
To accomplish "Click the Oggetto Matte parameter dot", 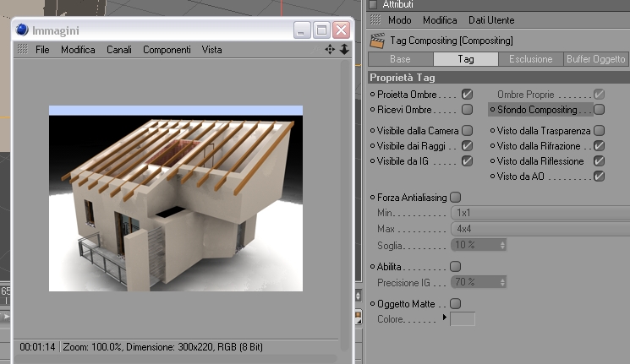I will [372, 304].
